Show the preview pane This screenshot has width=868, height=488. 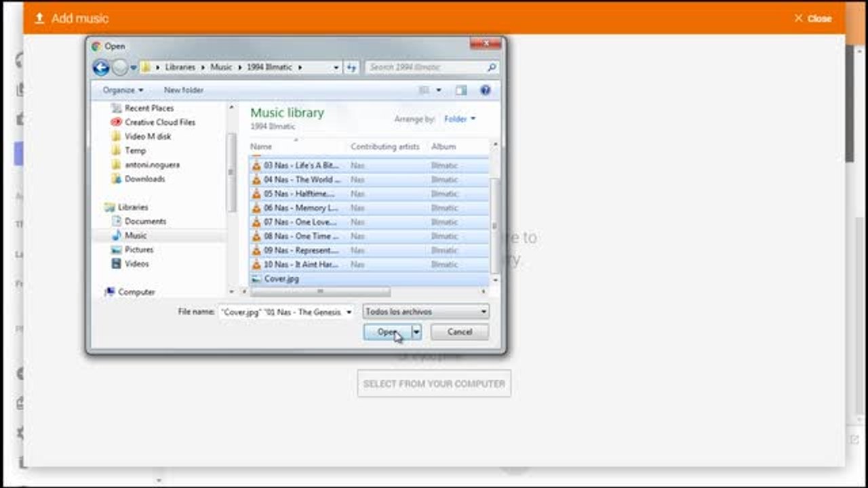point(461,90)
